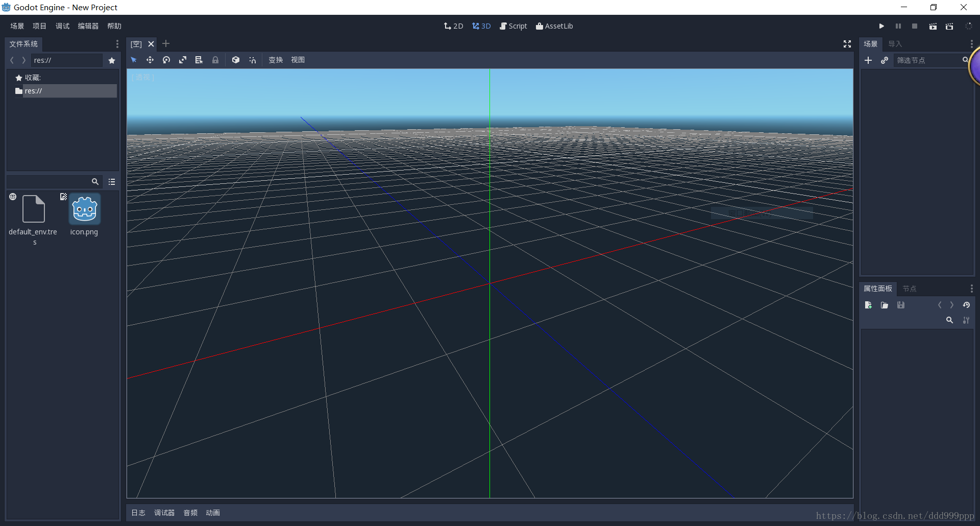Screen dimensions: 980x526
Task: Activate the Rotate Mode tool
Action: point(166,60)
